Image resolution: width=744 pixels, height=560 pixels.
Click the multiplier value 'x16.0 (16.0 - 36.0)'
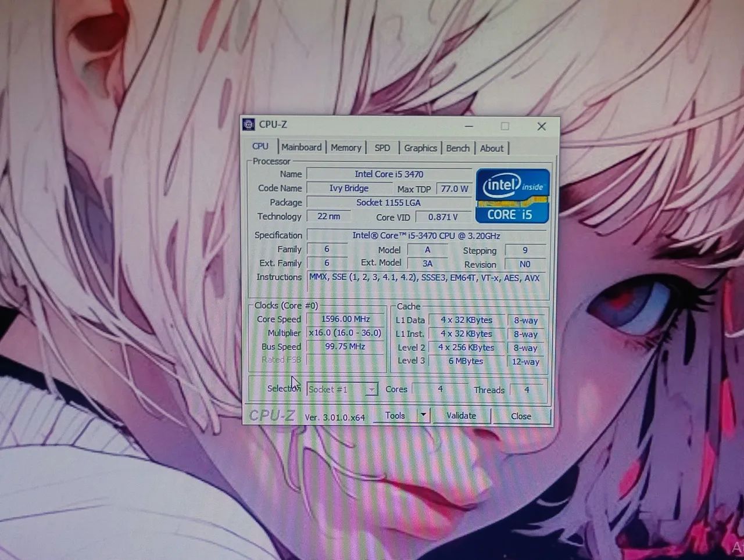[x=345, y=333]
